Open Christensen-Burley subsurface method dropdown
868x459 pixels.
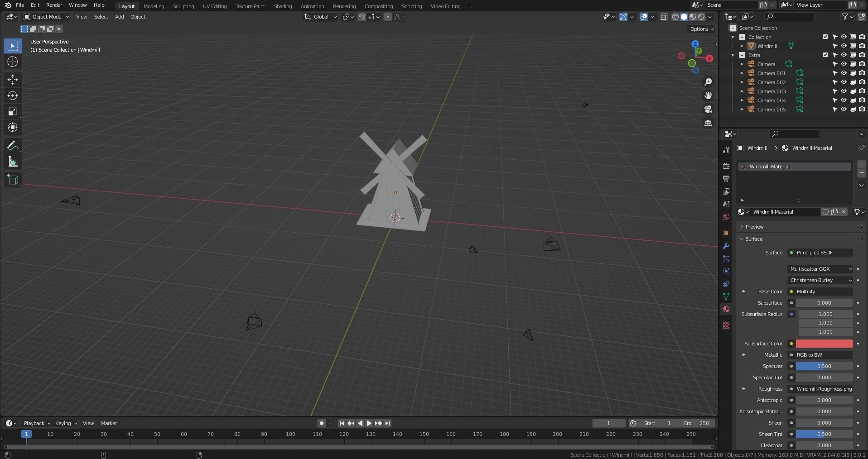820,280
